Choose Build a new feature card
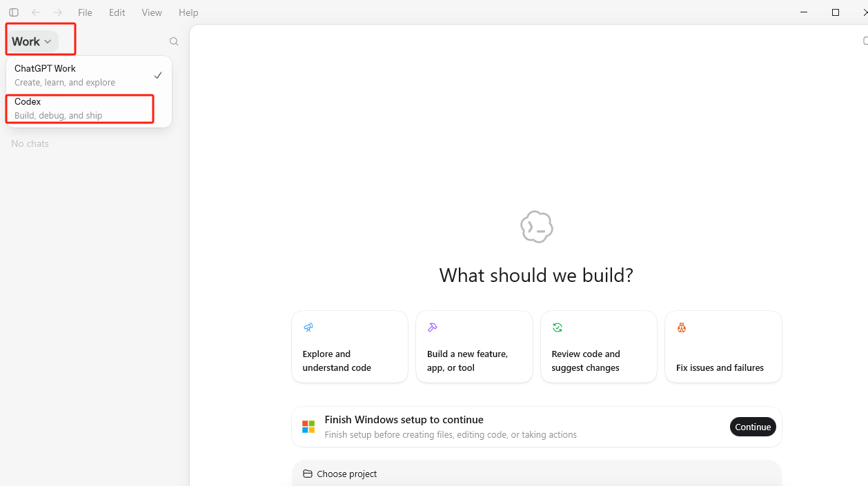This screenshot has height=486, width=868. 475,347
